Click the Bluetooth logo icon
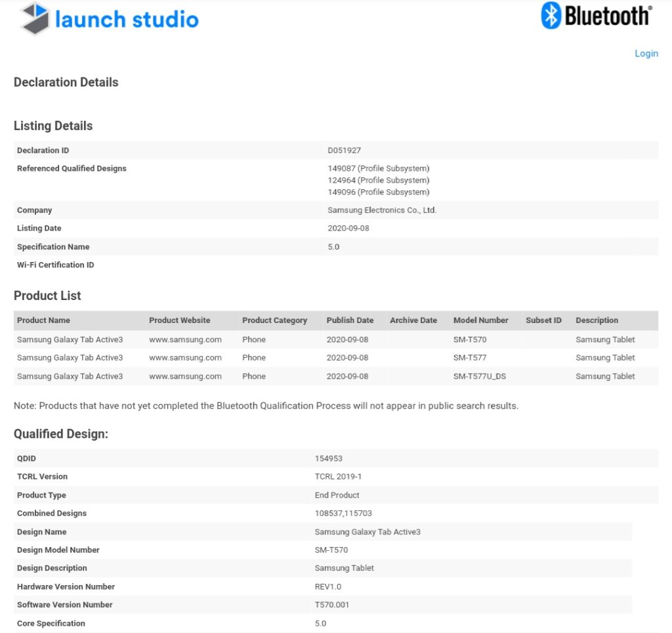The height and width of the screenshot is (633, 672). [550, 15]
